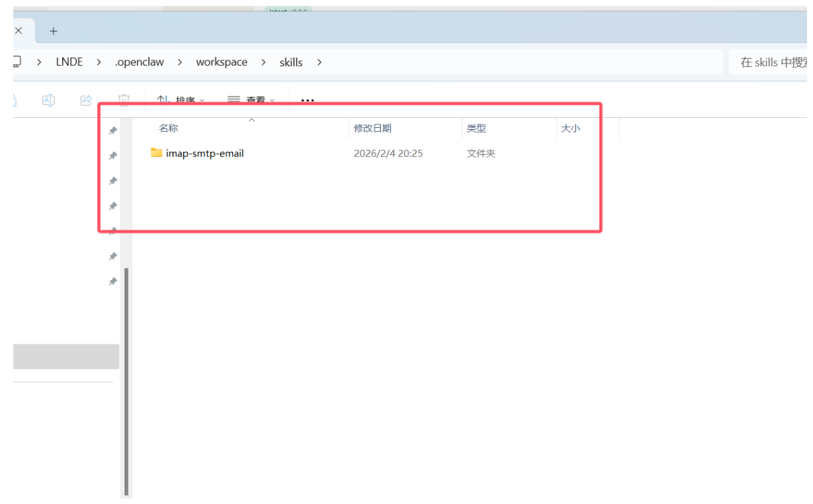Go to the workspace breadcrumb folder
The width and height of the screenshot is (813, 504).
tap(221, 62)
